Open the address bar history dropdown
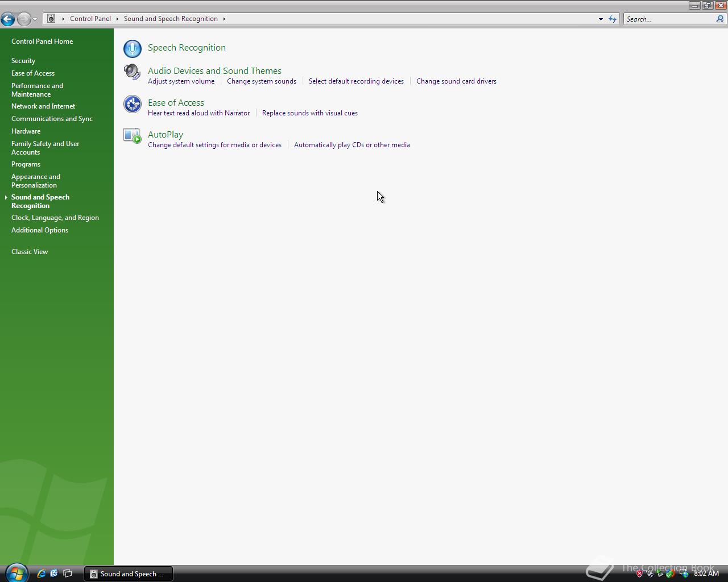The image size is (728, 582). [x=601, y=19]
